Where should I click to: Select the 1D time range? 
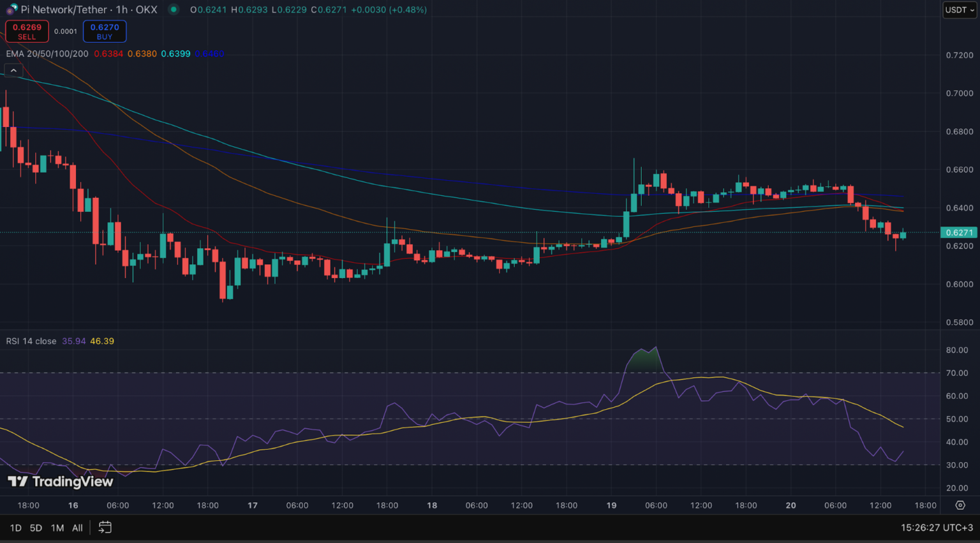[15, 528]
